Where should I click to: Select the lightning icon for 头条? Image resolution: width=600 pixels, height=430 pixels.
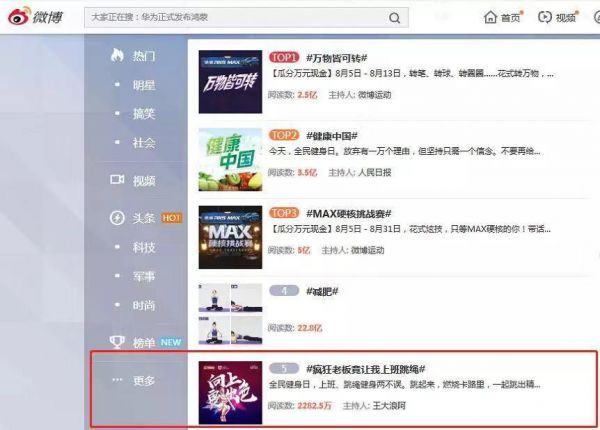[x=117, y=218]
